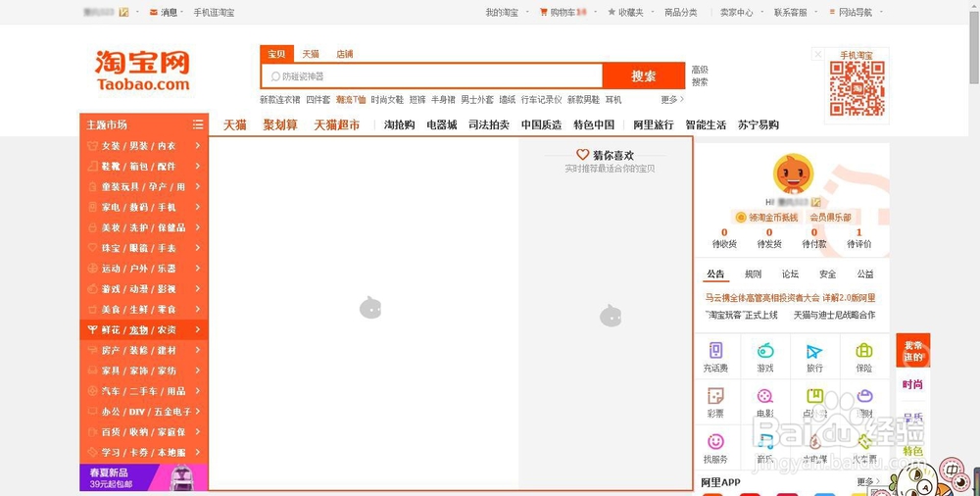Expand 鞋靴 / 箱包 / 配件 category

(x=144, y=167)
